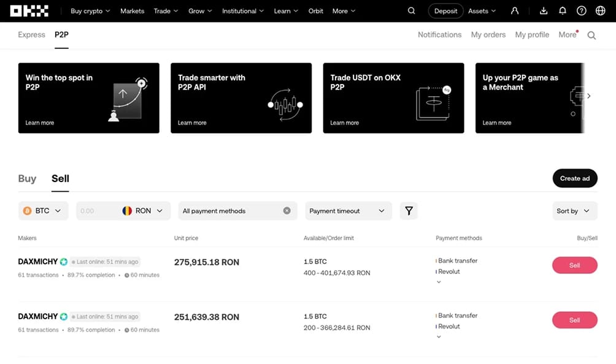Image resolution: width=616 pixels, height=364 pixels.
Task: Click the 251,639.38 RON unit price
Action: [207, 317]
